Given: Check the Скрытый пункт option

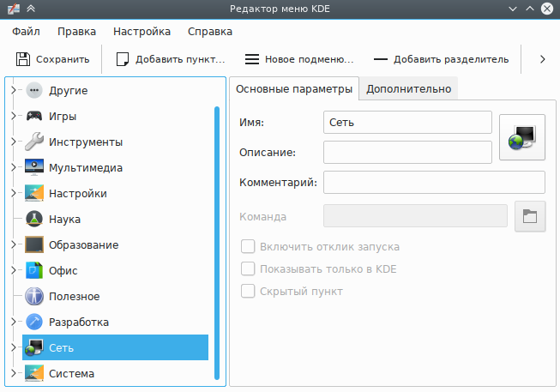Looking at the screenshot, I should click(249, 291).
